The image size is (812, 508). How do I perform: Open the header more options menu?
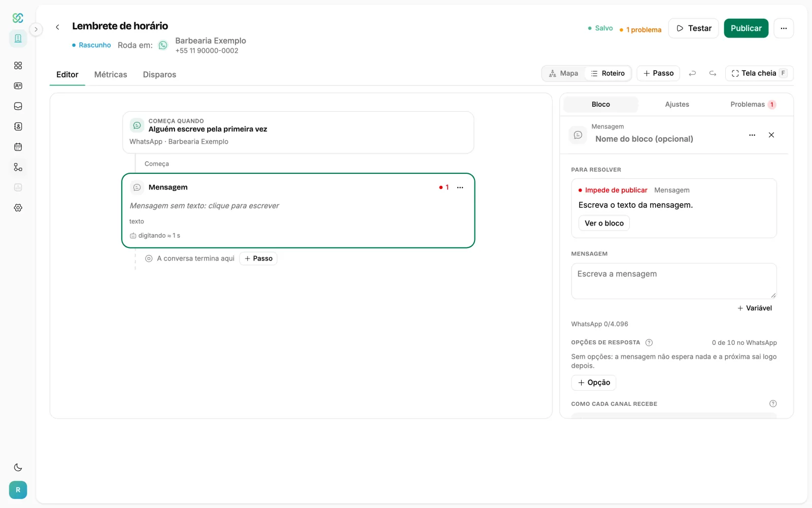784,28
